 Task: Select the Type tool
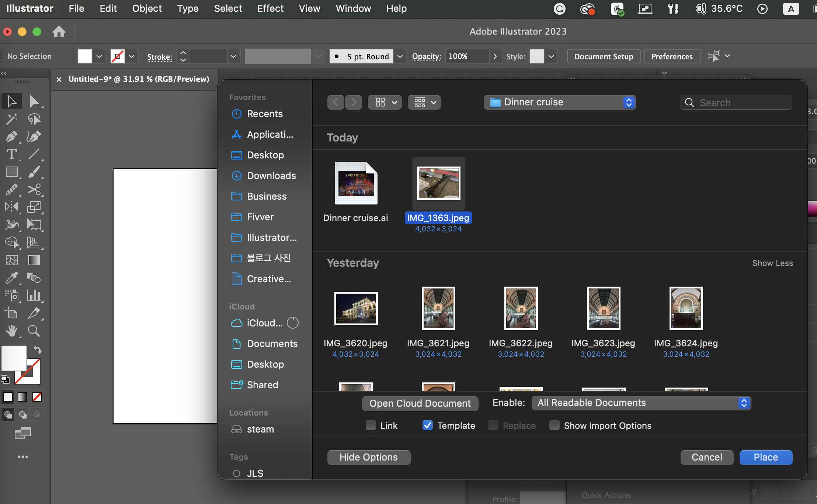(11, 154)
